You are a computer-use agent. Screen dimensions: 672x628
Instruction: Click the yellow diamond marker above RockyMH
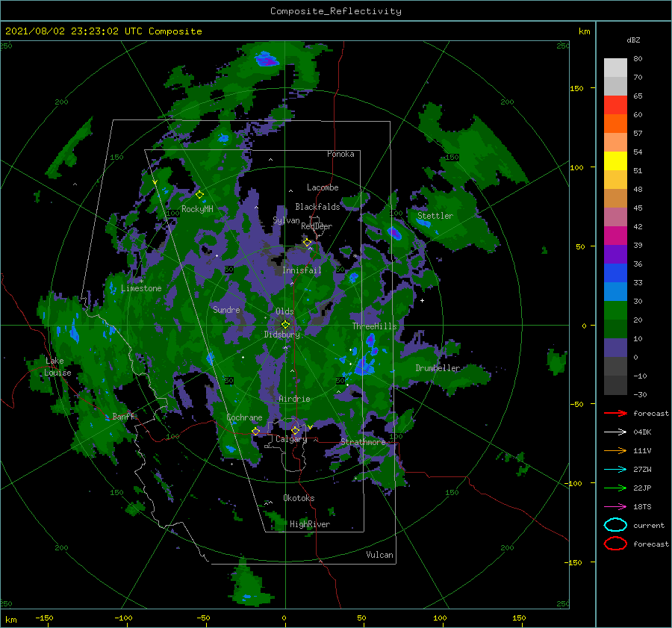[199, 195]
